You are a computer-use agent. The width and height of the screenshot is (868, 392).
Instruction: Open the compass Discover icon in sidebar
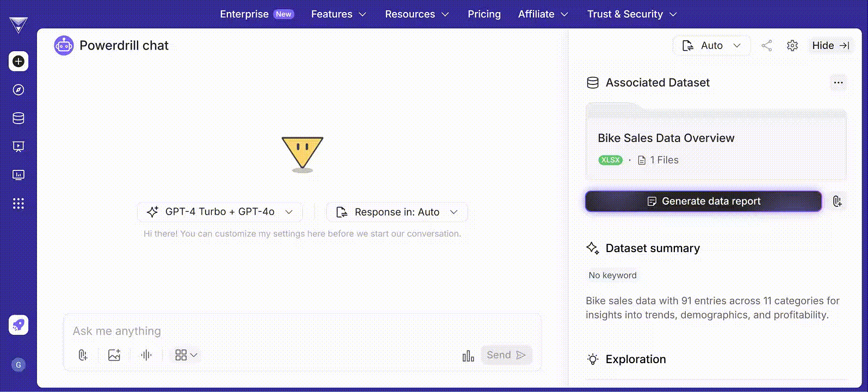(18, 90)
